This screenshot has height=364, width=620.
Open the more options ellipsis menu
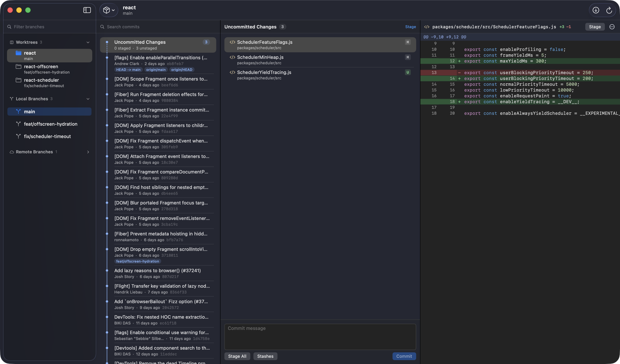click(612, 27)
